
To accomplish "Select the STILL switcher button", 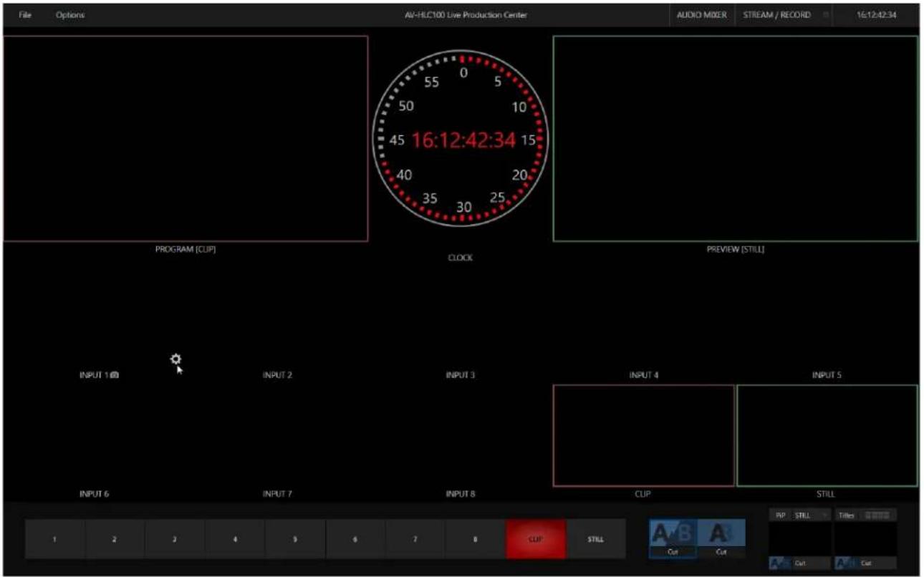I will [x=596, y=539].
